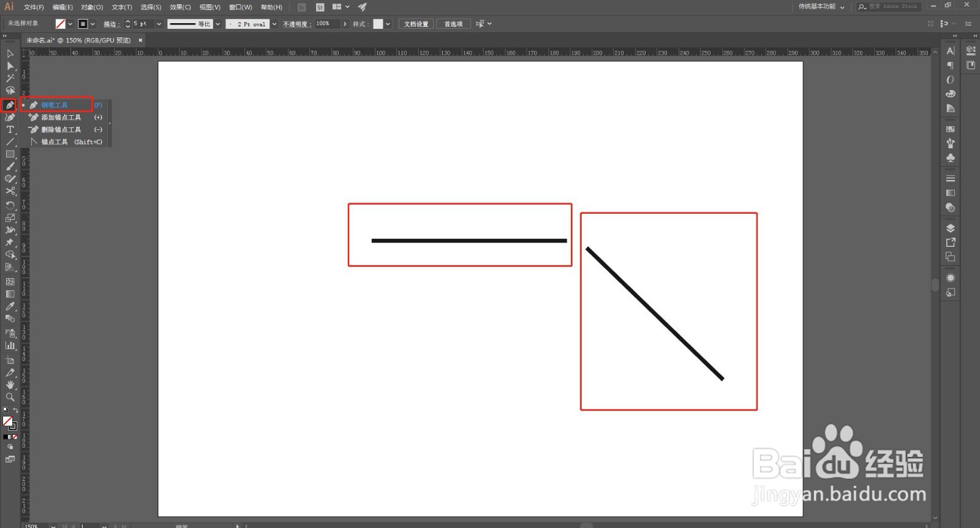Choose Anchor Point Tool (Shift+C) from flyout
This screenshot has width=980, height=528.
pyautogui.click(x=66, y=141)
